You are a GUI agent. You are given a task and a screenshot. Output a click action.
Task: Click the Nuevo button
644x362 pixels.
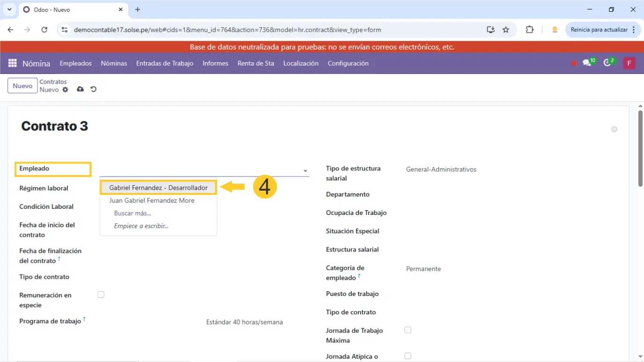[22, 86]
